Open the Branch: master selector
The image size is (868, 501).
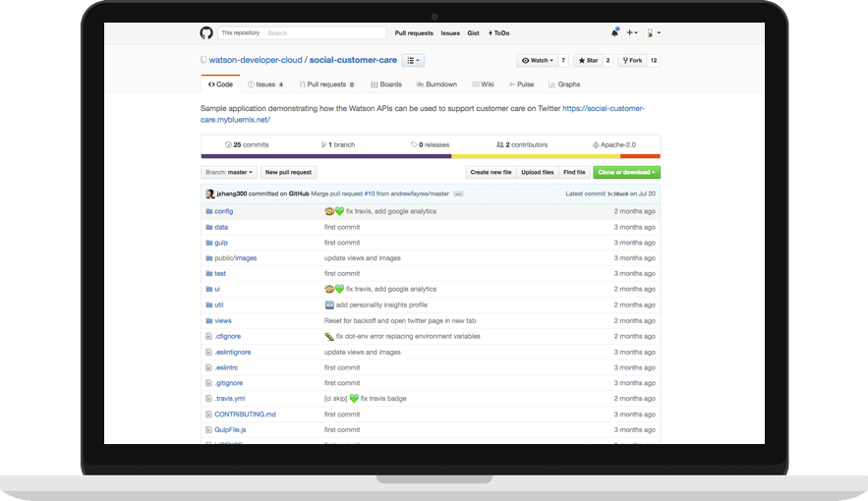click(x=229, y=173)
